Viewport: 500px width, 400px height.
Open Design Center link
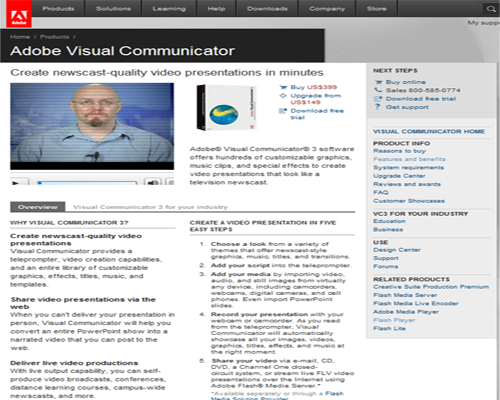(x=397, y=250)
